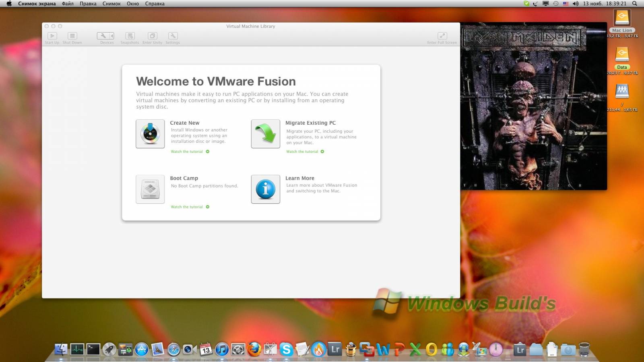Click the Iron Maiden album cover image
644x362 pixels.
534,106
